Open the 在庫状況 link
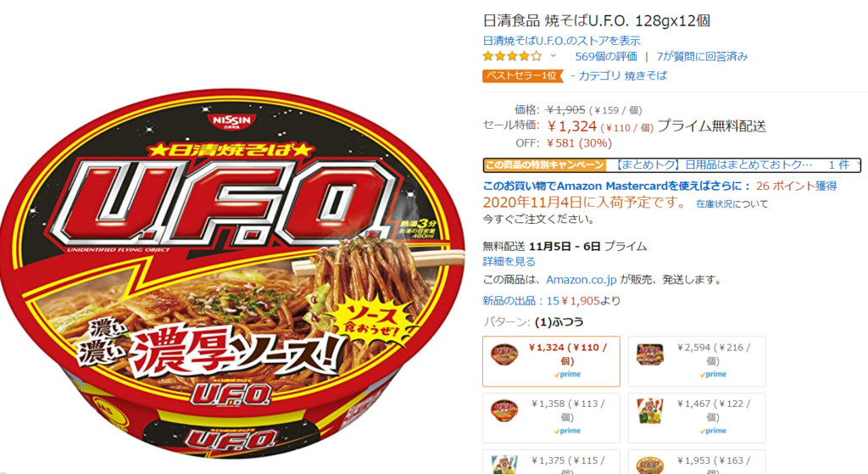The image size is (868, 474). point(714,204)
